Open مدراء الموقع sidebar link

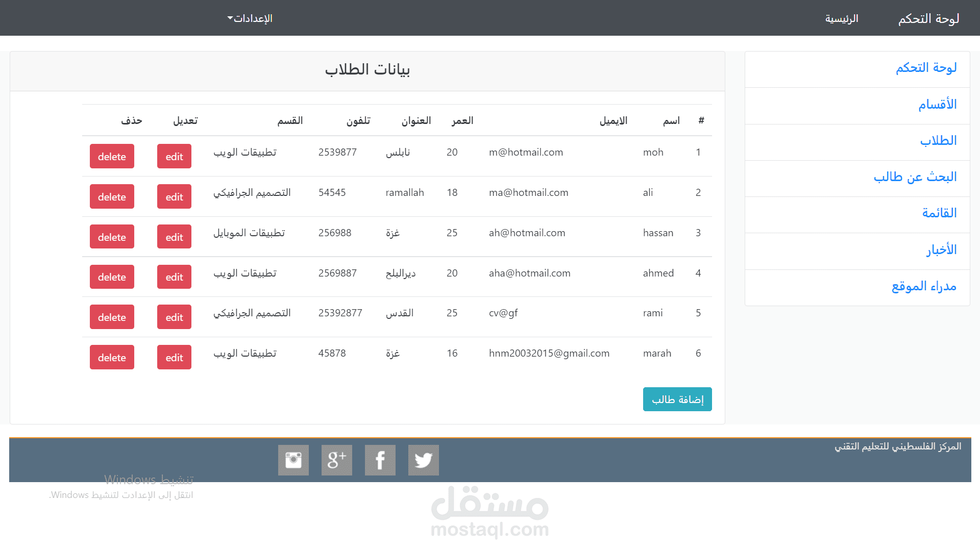pyautogui.click(x=924, y=286)
